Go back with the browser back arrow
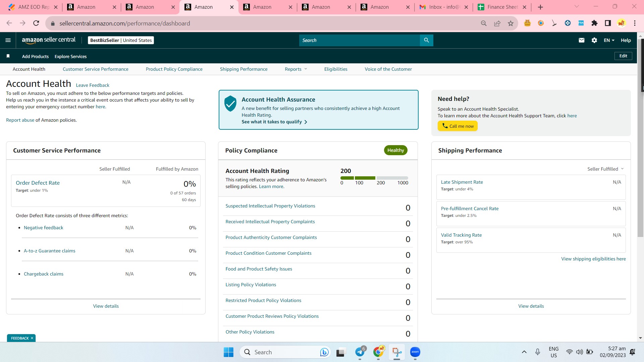The image size is (644, 362). [9, 23]
